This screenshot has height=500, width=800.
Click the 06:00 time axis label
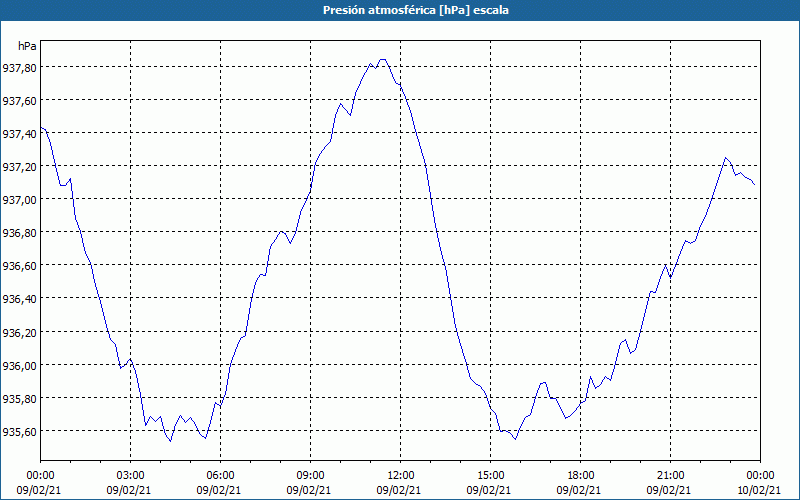(x=220, y=476)
